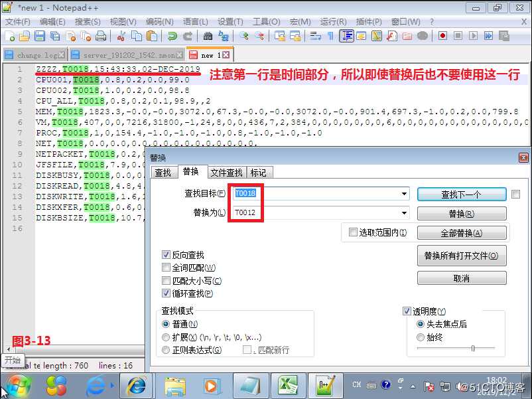Click the Playback macro icon
The width and height of the screenshot is (532, 399).
[474, 36]
